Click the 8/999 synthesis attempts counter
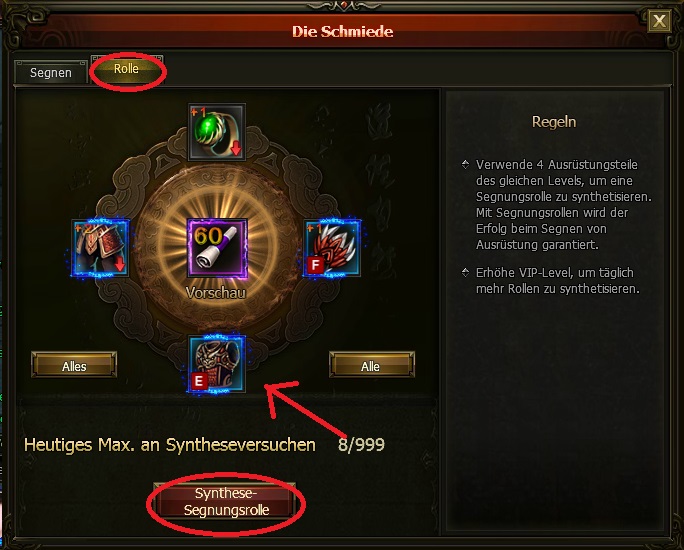The height and width of the screenshot is (550, 684). click(x=361, y=444)
